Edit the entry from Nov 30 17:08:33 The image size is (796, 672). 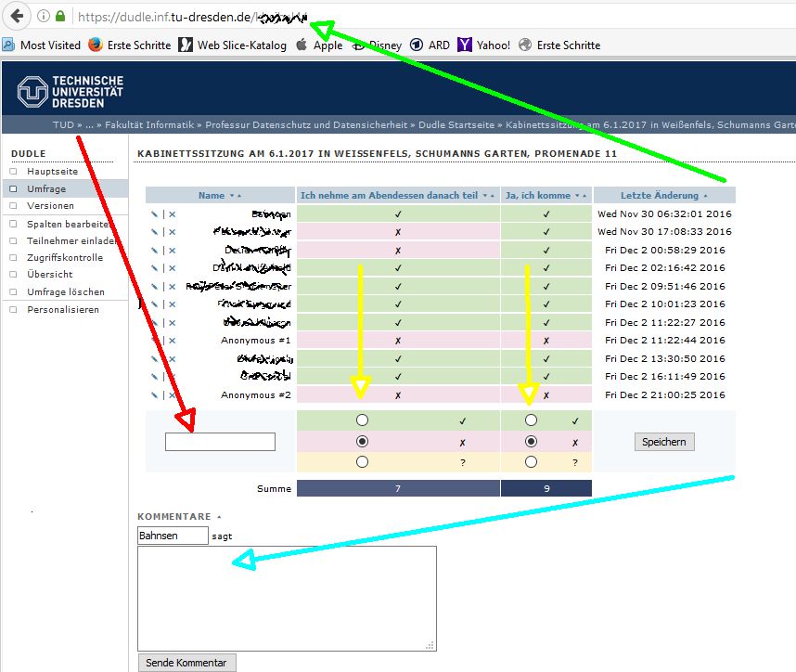coord(154,232)
